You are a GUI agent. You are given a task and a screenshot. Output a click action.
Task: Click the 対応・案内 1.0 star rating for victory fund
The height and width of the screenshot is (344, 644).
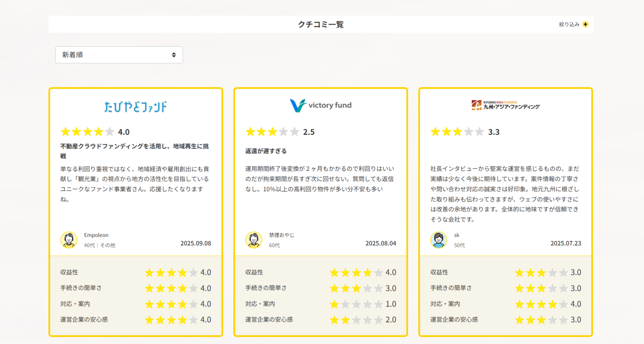pos(356,304)
